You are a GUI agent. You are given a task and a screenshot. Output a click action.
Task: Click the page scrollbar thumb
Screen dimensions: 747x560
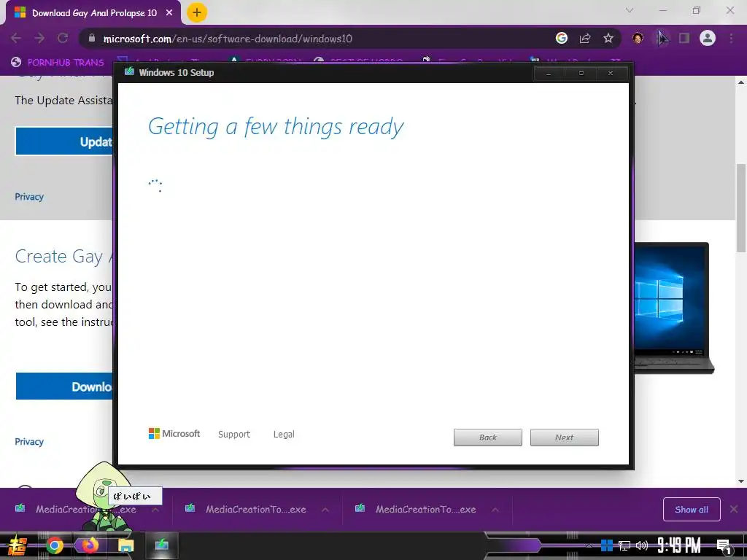pos(741,208)
